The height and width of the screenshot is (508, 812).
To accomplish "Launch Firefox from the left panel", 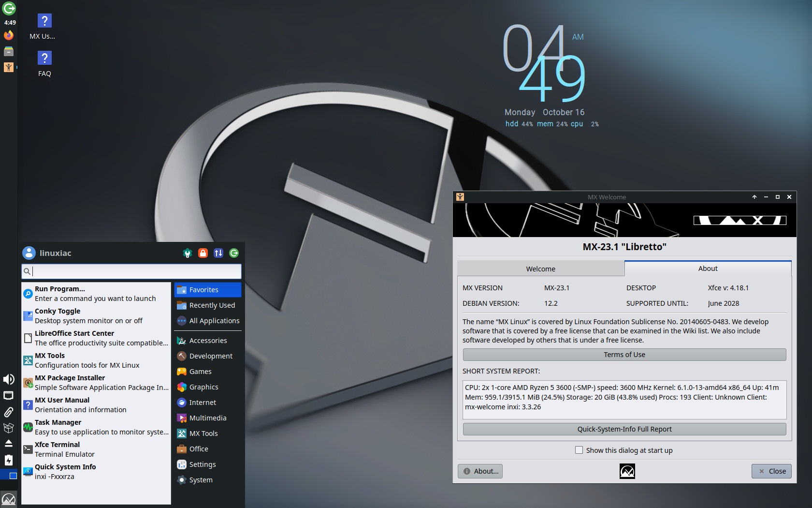I will click(9, 35).
